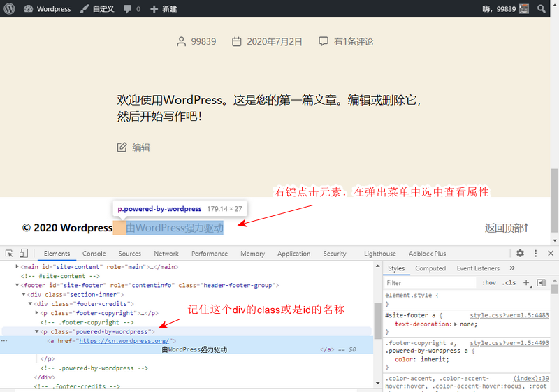Collapse the div section-inner node
The image size is (559, 392).
click(x=24, y=294)
